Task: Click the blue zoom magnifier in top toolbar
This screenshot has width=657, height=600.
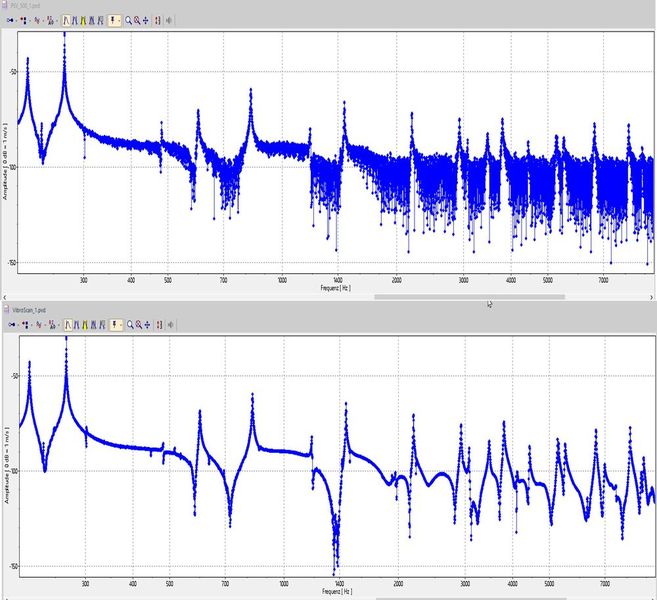Action: (129, 21)
